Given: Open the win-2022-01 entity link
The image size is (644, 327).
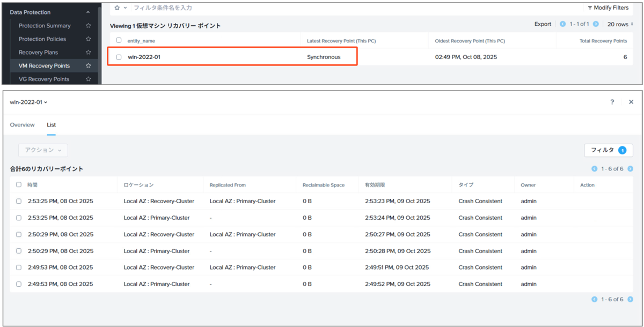Looking at the screenshot, I should pos(144,57).
